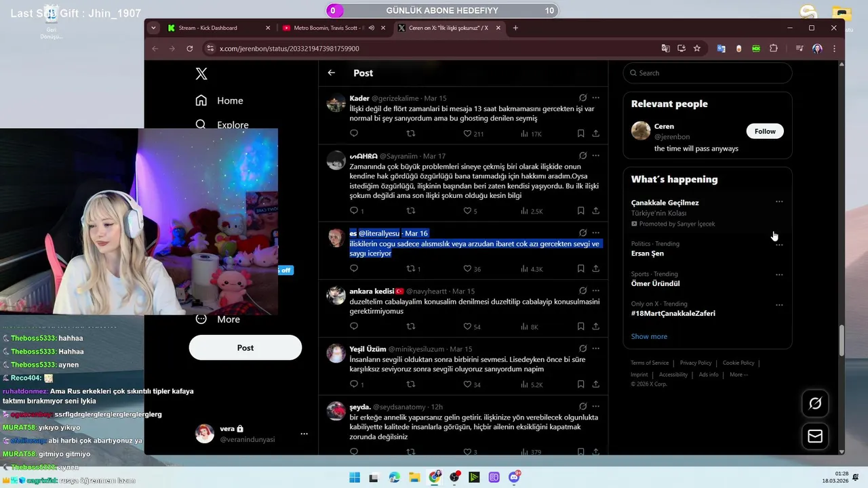Click the Chrome translate page icon in address bar
The width and height of the screenshot is (868, 488).
click(x=665, y=48)
